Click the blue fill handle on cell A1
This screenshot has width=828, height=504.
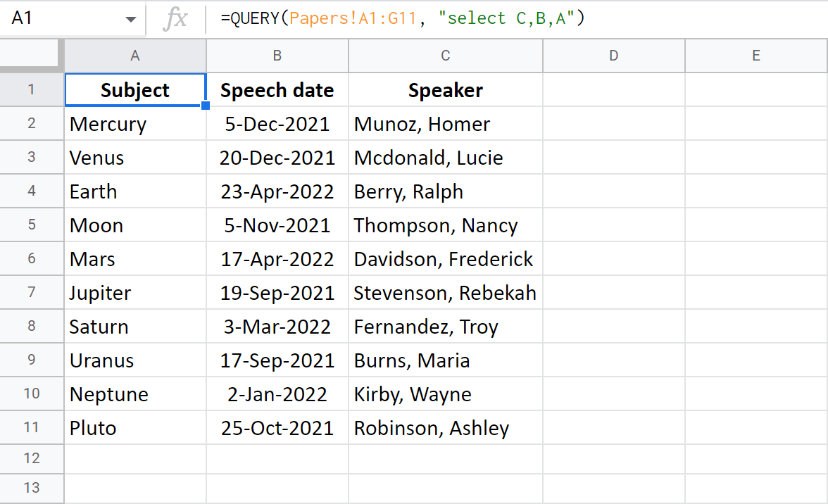pyautogui.click(x=206, y=106)
